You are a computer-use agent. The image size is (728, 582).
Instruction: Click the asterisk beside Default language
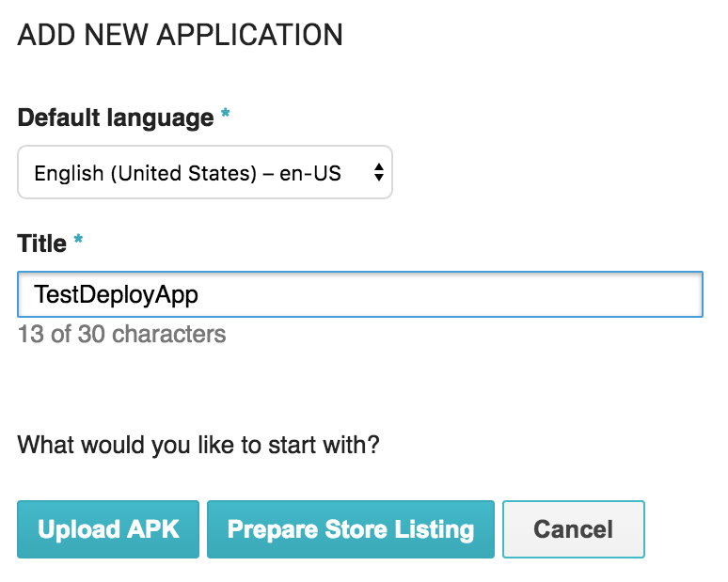click(x=225, y=117)
